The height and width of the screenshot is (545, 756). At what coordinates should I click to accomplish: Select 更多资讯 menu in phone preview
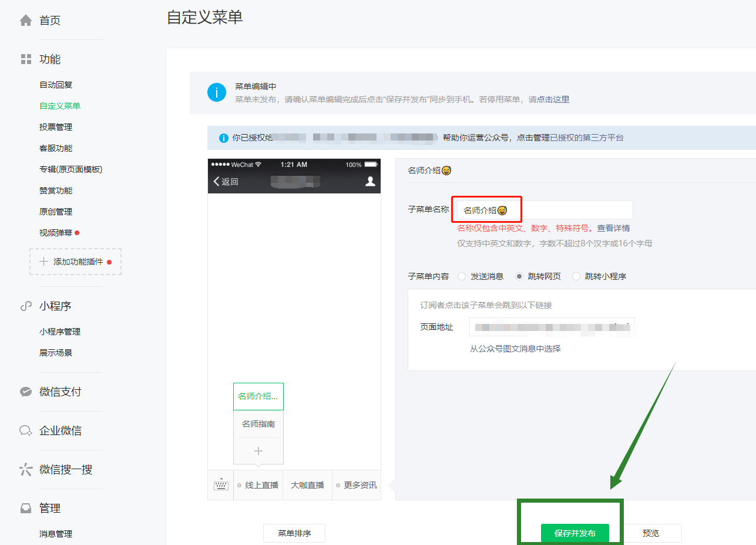pos(357,485)
